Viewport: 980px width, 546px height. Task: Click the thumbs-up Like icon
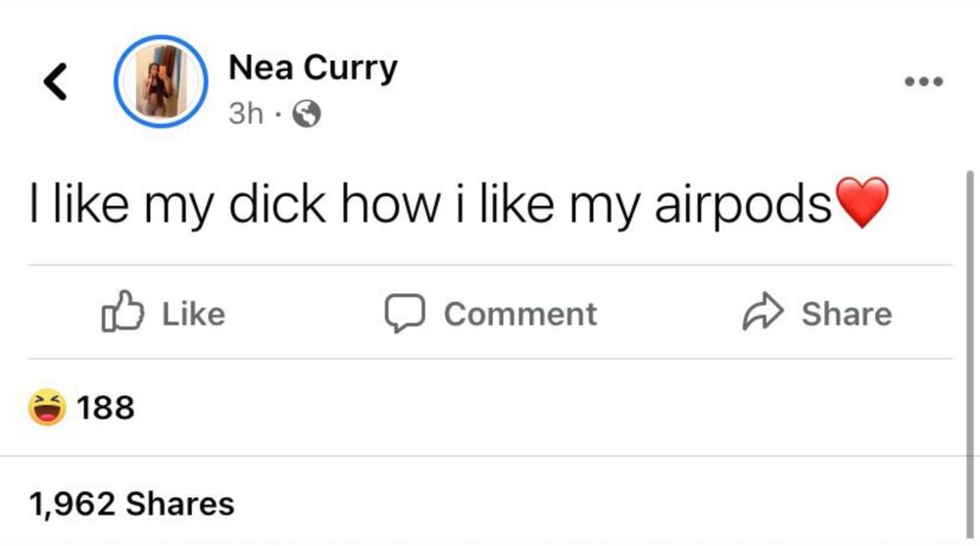tap(122, 311)
